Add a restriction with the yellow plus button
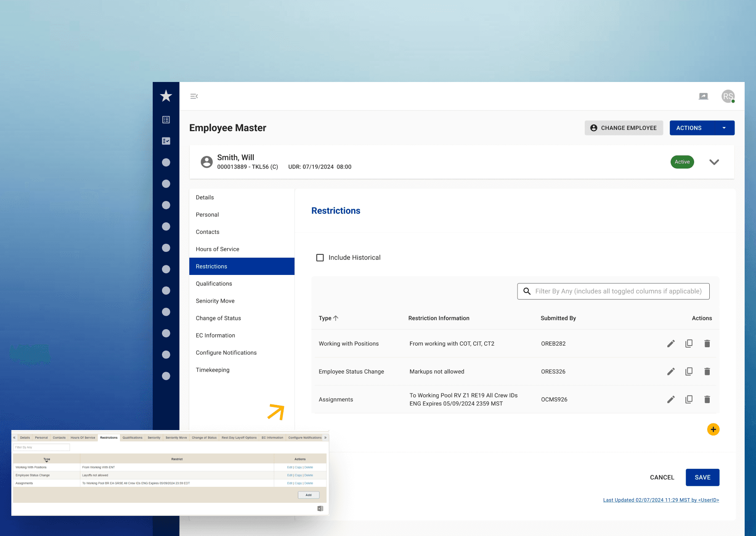Viewport: 756px width, 536px height. pyautogui.click(x=713, y=429)
